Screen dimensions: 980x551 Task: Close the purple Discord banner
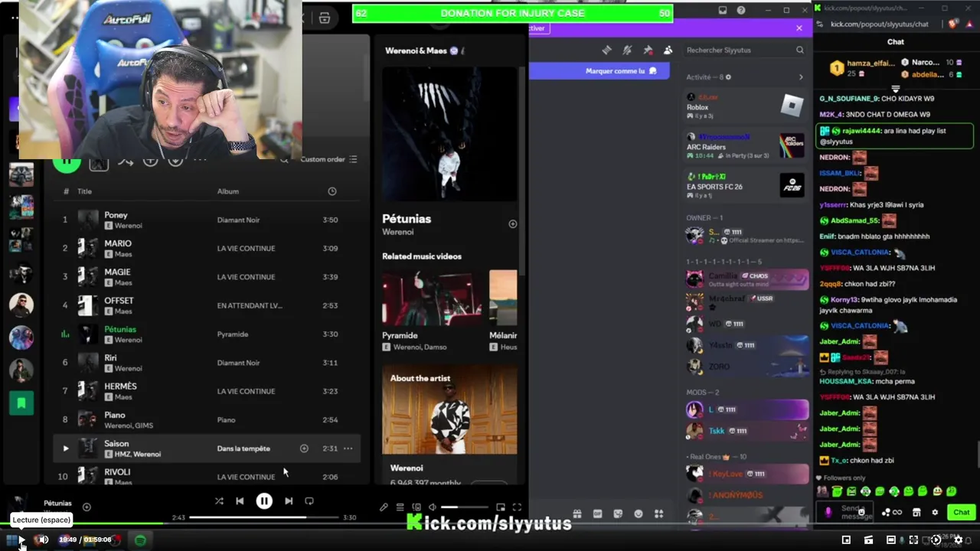pos(799,28)
